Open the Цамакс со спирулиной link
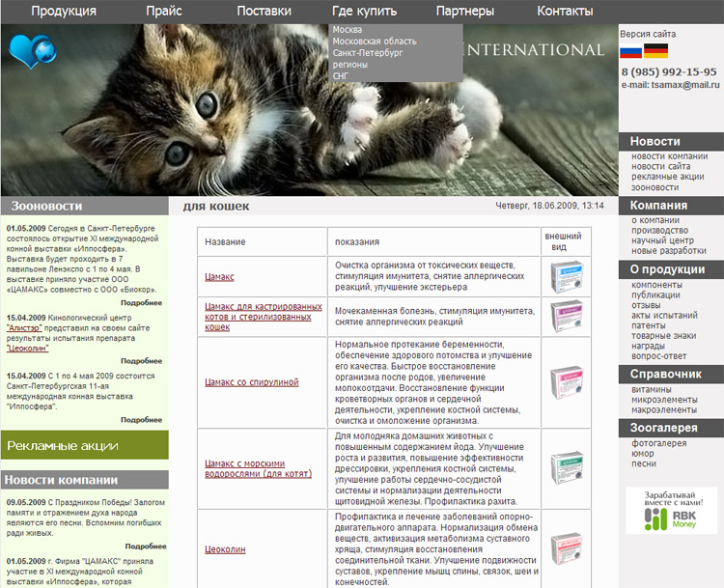The image size is (724, 588). [x=252, y=382]
